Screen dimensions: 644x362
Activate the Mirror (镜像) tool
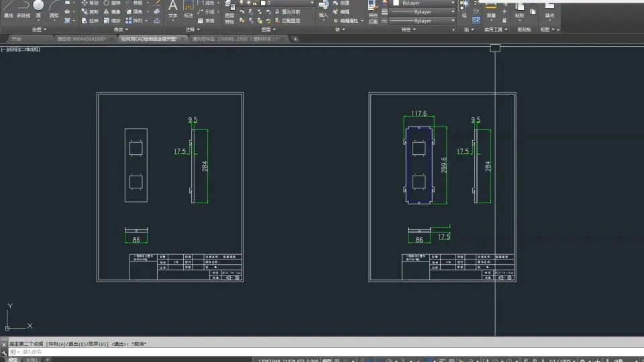(112, 12)
